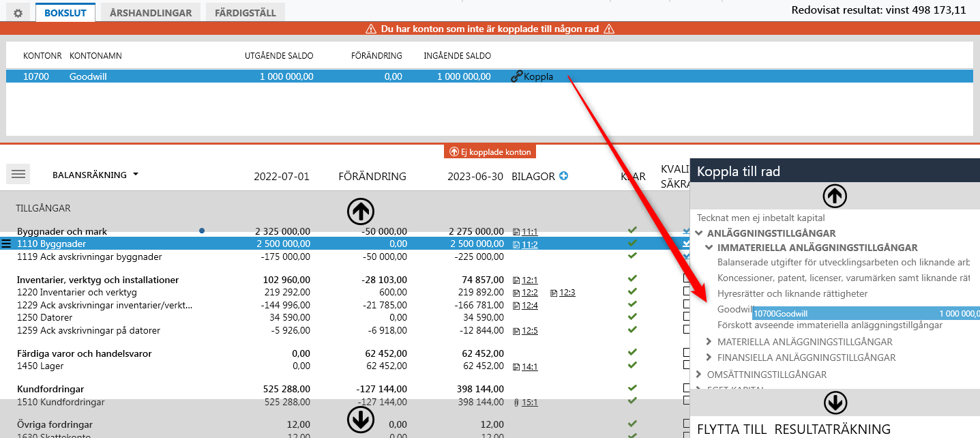Click the Ej kopplade konton button
The width and height of the screenshot is (980, 438).
(490, 151)
